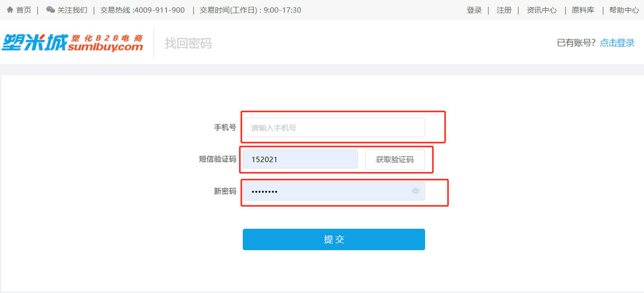The image size is (644, 293).
Task: Click the 塑米城 sumibuy.com logo
Action: coord(73,43)
